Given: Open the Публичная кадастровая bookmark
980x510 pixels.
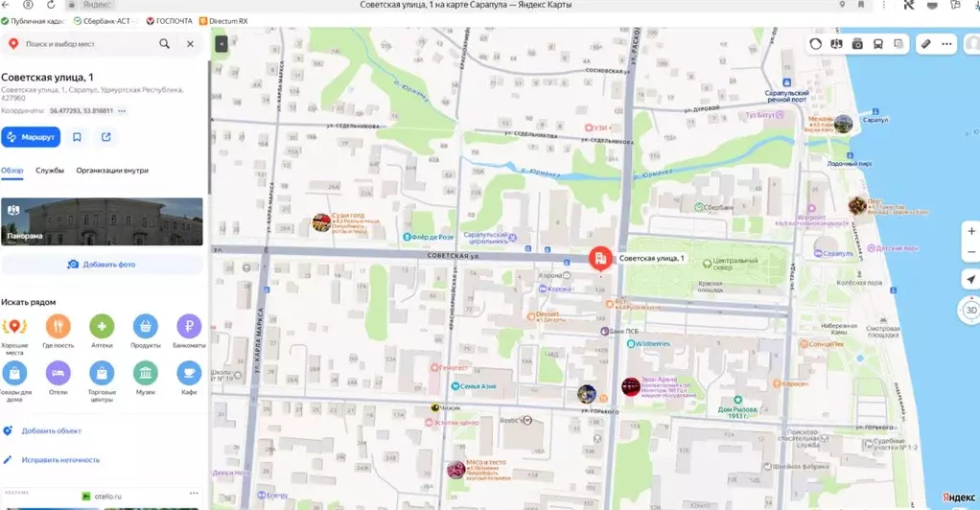Looking at the screenshot, I should pyautogui.click(x=34, y=21).
